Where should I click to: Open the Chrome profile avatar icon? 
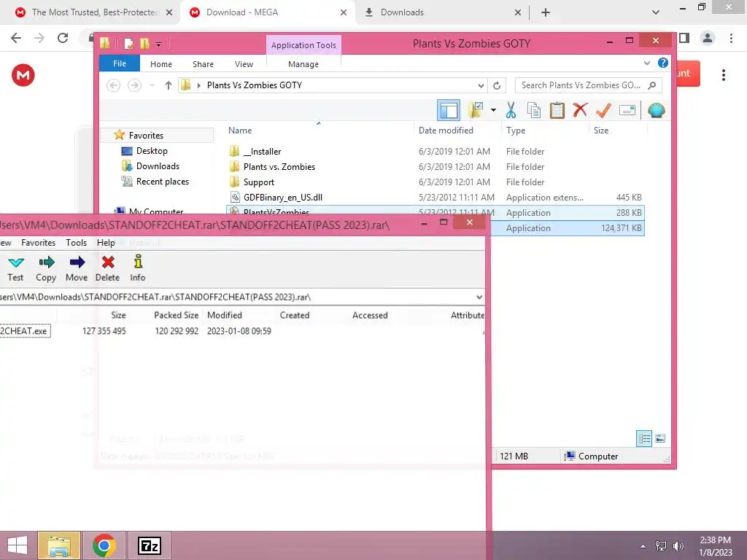pos(708,38)
